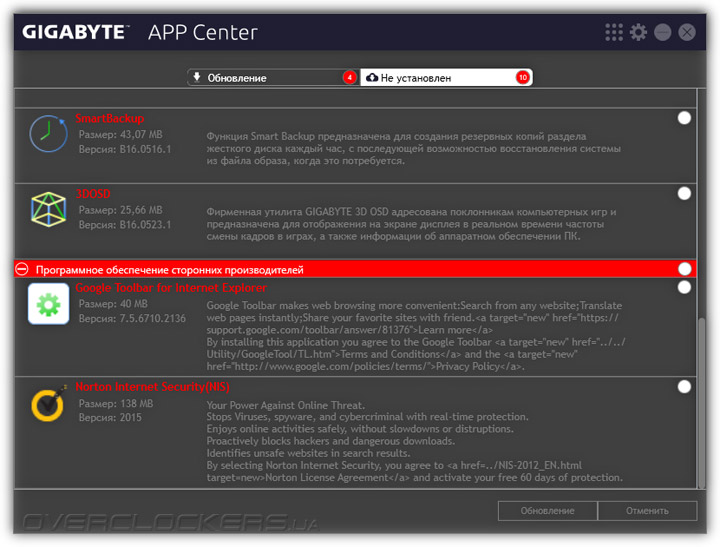Click the GIGABYTE logo
The height and width of the screenshot is (547, 720).
click(76, 32)
